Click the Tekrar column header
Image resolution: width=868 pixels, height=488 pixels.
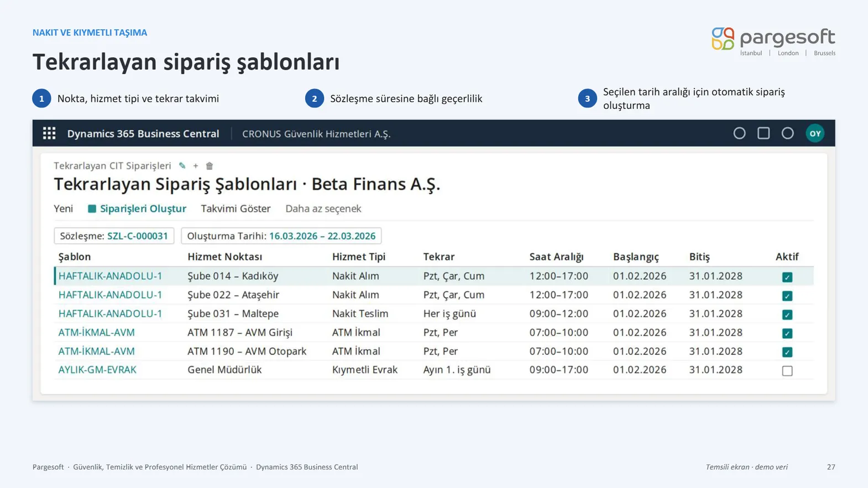(439, 256)
